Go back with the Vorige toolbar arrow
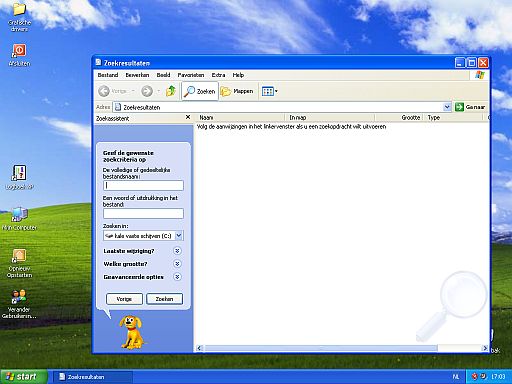Screen dimensions: 512x384 [x=113, y=91]
